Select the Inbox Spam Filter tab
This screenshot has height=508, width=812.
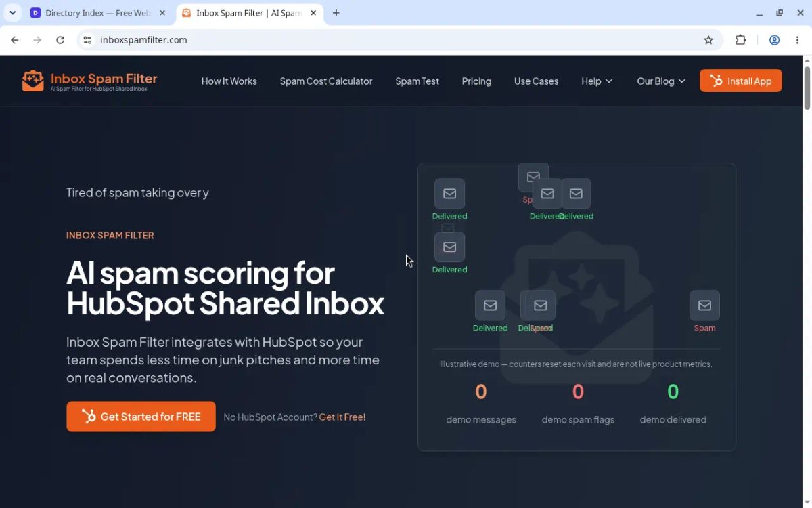249,13
